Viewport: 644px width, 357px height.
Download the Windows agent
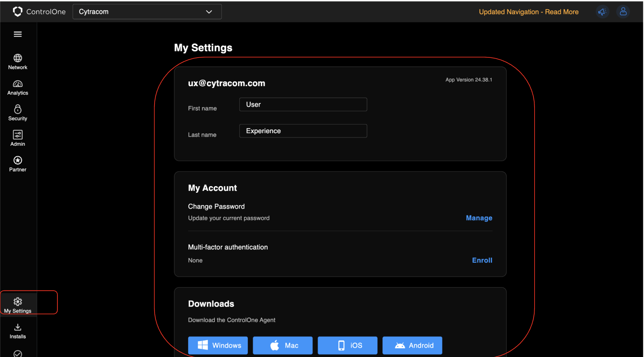pos(218,345)
